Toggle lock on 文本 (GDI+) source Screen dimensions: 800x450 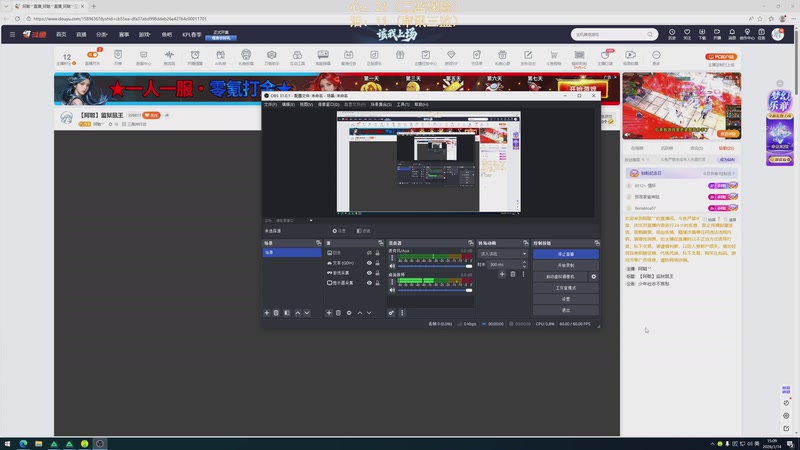point(378,263)
